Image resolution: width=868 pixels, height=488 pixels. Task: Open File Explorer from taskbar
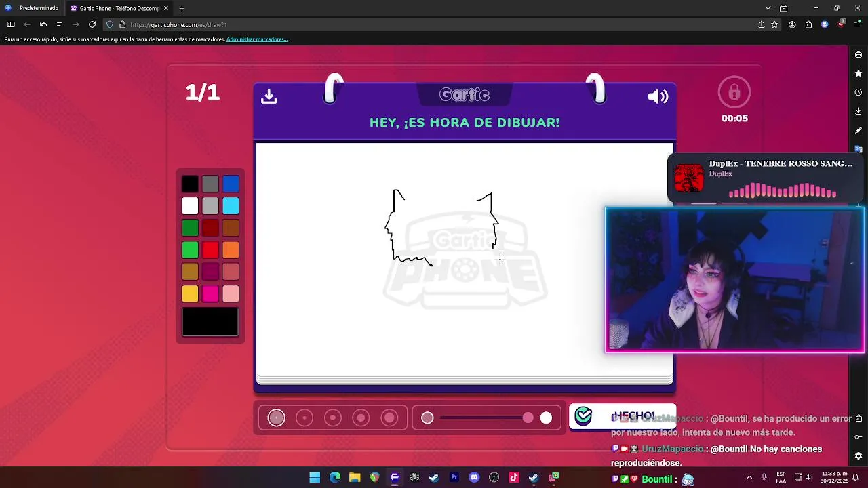[x=355, y=477]
